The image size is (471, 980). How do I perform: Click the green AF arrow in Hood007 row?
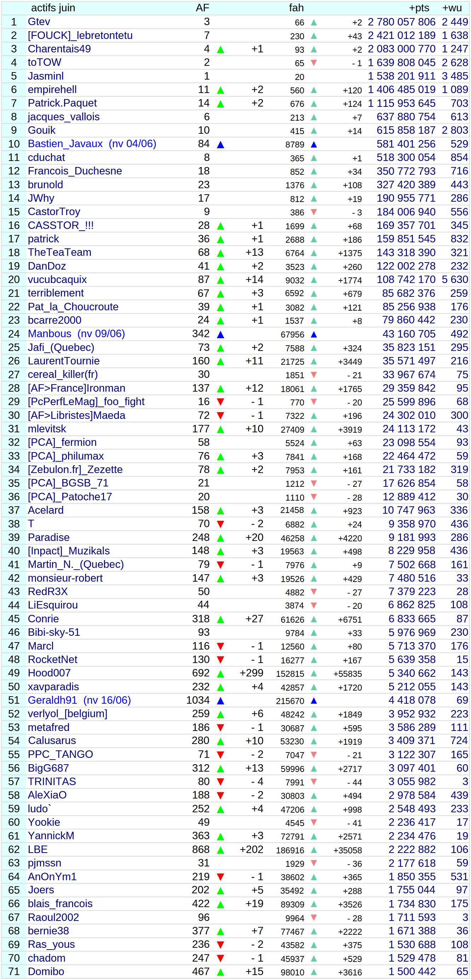click(x=220, y=674)
